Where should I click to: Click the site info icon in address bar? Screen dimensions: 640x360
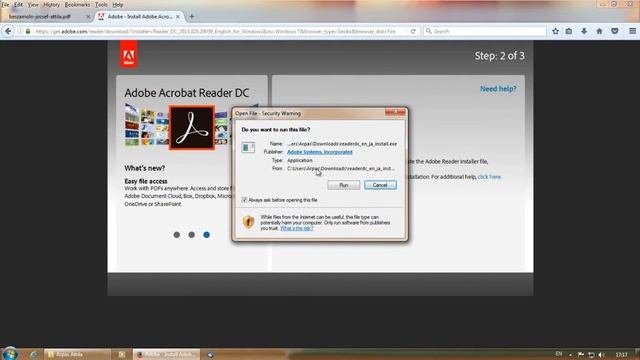20,31
